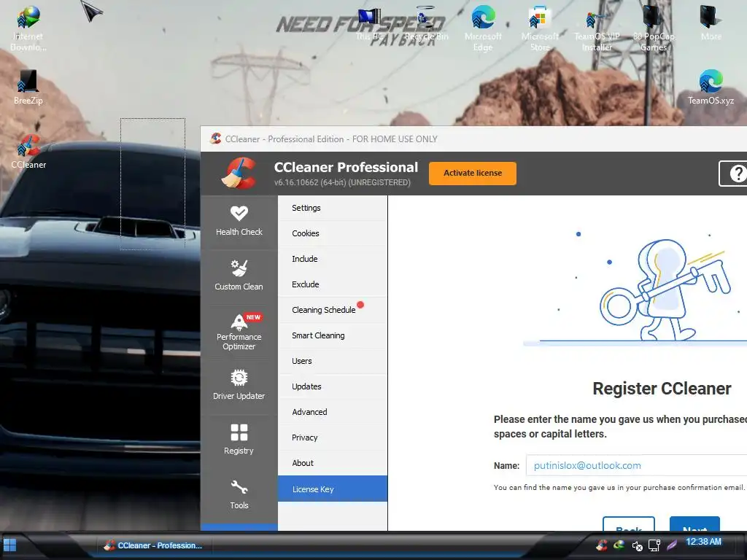Image resolution: width=747 pixels, height=560 pixels.
Task: Click the Internet Download Manager tray icon
Action: click(619, 545)
